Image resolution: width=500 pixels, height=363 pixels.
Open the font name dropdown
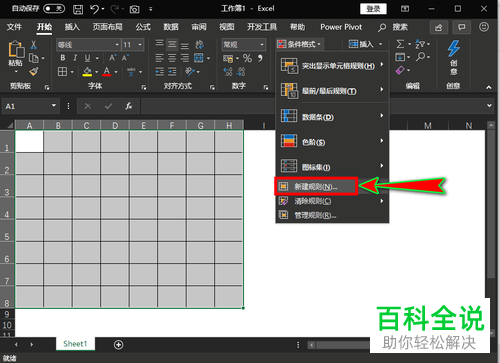117,45
